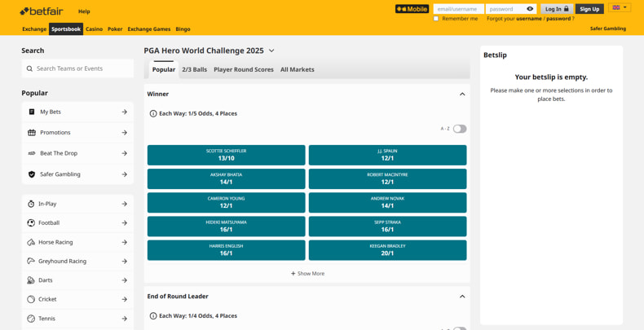Click arrow next to Tennis
Image resolution: width=644 pixels, height=330 pixels.
pyautogui.click(x=125, y=319)
